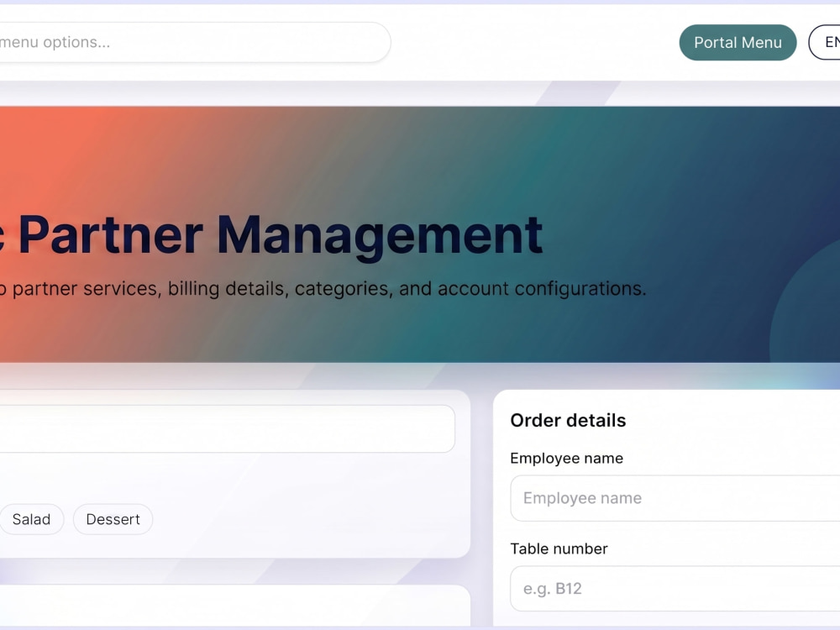This screenshot has width=840, height=630.
Task: Click the 'Order details' heading
Action: 568,421
